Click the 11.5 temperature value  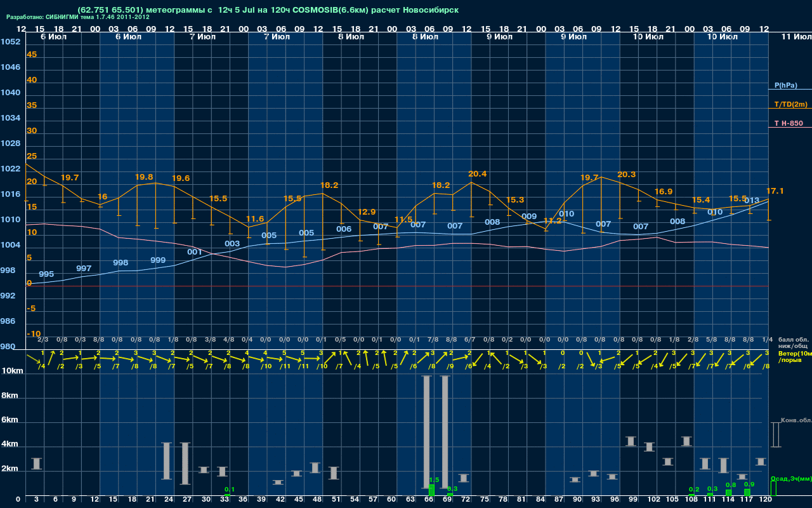(403, 220)
